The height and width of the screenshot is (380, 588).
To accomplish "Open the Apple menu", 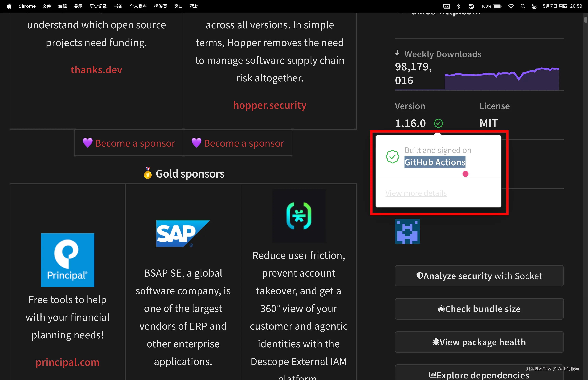I will pyautogui.click(x=9, y=6).
